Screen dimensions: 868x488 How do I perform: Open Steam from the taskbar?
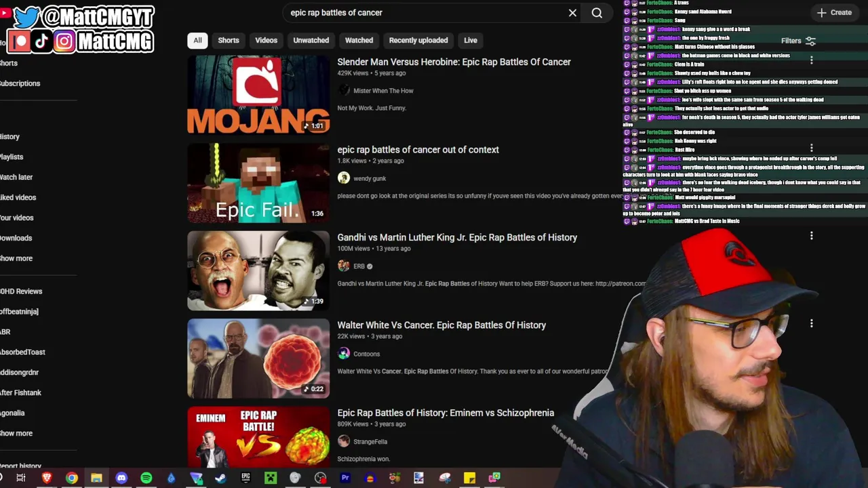pos(220,478)
